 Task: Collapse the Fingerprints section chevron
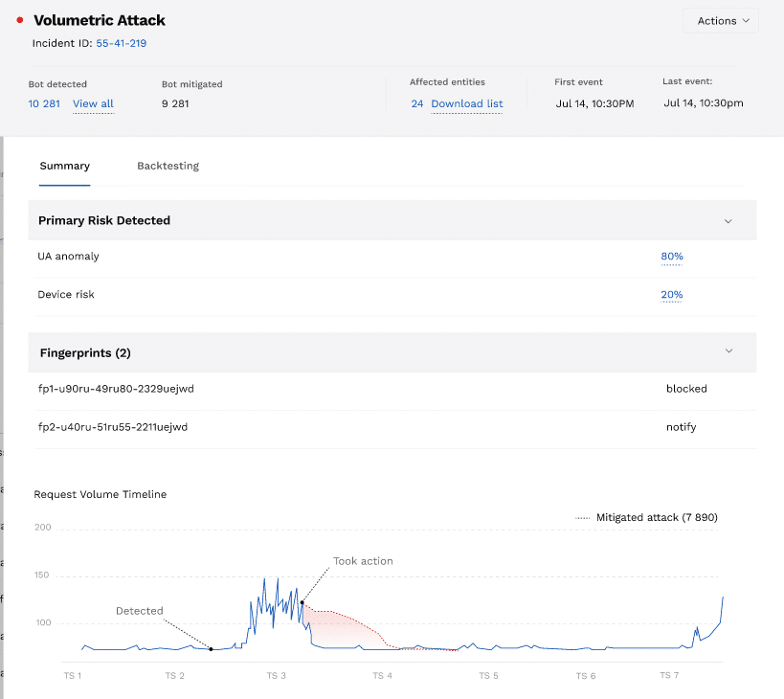728,351
